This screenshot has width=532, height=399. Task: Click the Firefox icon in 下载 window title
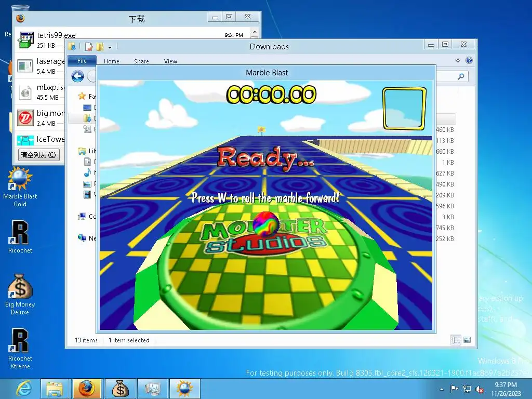[x=20, y=18]
